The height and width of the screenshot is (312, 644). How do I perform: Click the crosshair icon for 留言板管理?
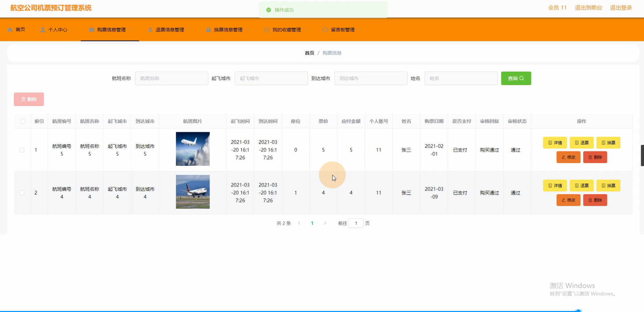325,30
